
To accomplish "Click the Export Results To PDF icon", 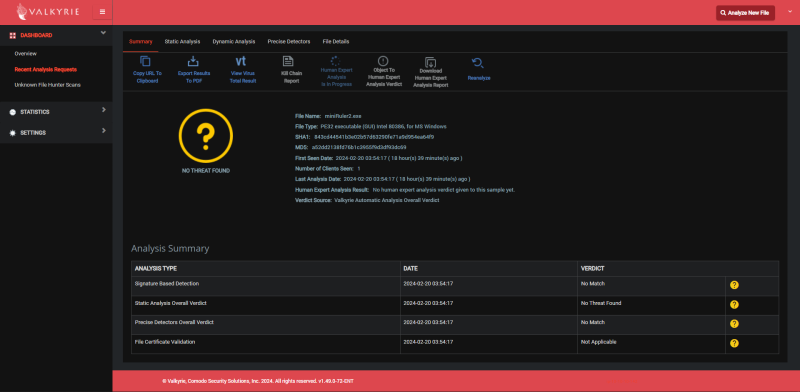I will coord(193,61).
